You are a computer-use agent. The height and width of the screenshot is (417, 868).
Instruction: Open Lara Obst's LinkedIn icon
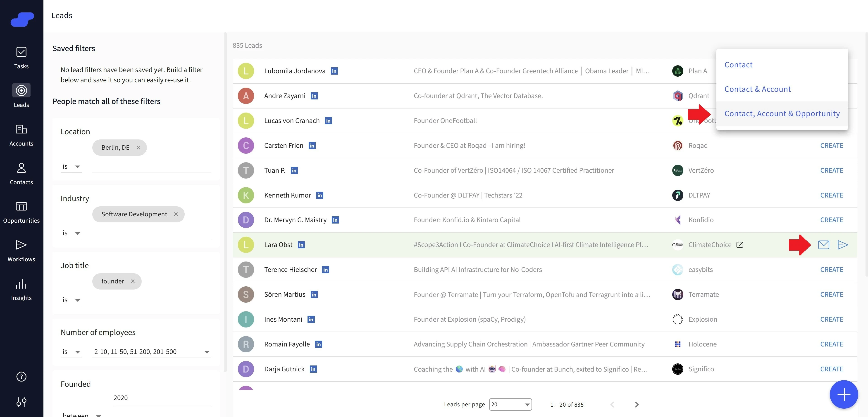pyautogui.click(x=301, y=245)
